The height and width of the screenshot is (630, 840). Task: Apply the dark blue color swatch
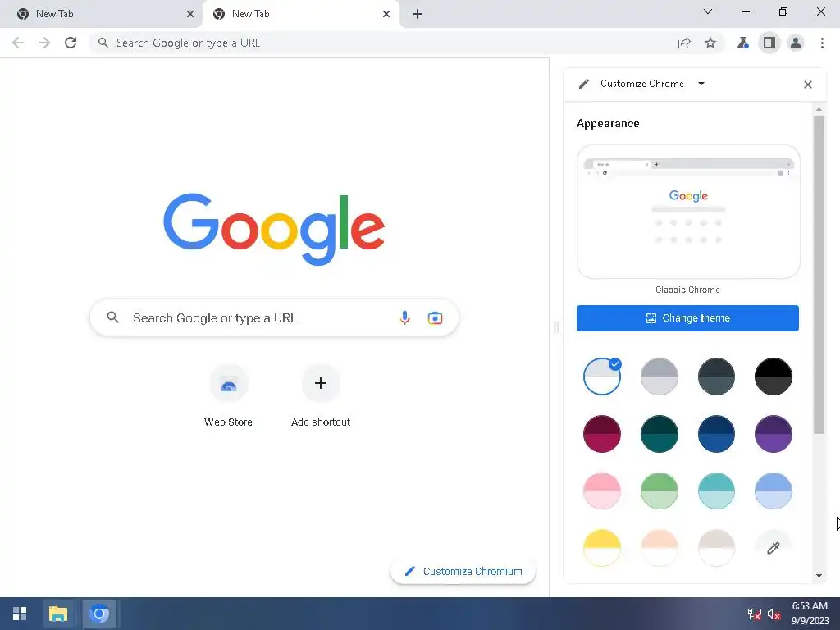click(716, 433)
